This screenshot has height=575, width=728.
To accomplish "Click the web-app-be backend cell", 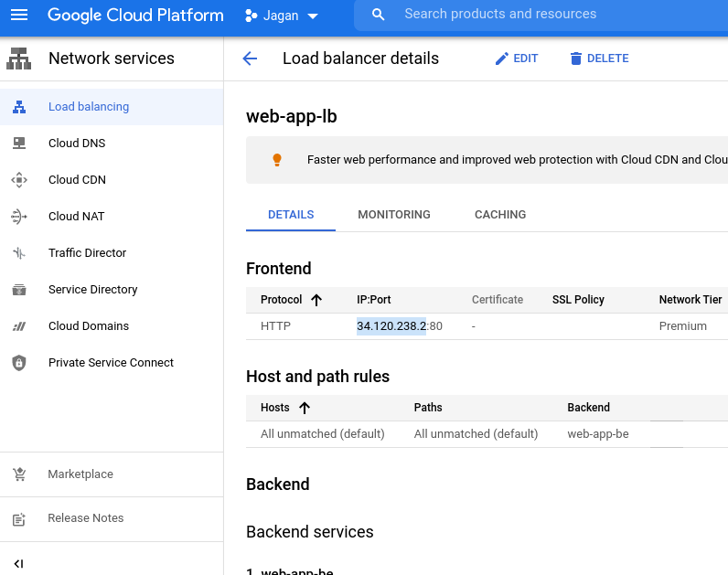I will click(598, 434).
